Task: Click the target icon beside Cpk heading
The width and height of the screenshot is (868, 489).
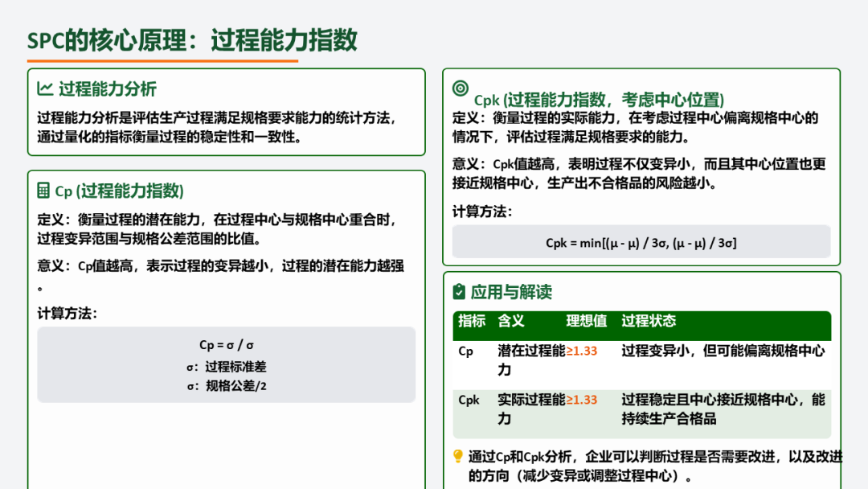Action: pyautogui.click(x=460, y=88)
